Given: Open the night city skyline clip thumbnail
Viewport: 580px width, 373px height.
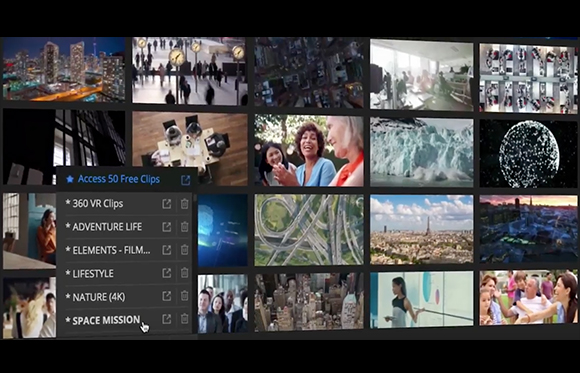Looking at the screenshot, I should pos(64,69).
